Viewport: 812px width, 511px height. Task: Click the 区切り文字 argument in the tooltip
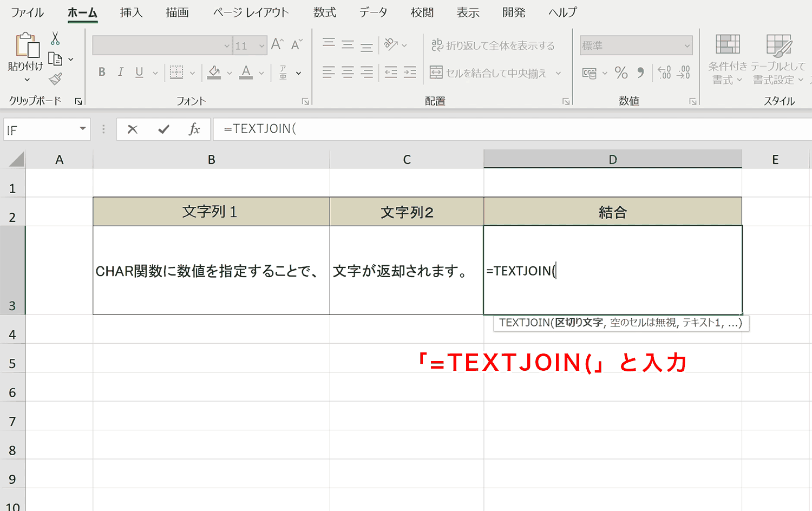[579, 323]
